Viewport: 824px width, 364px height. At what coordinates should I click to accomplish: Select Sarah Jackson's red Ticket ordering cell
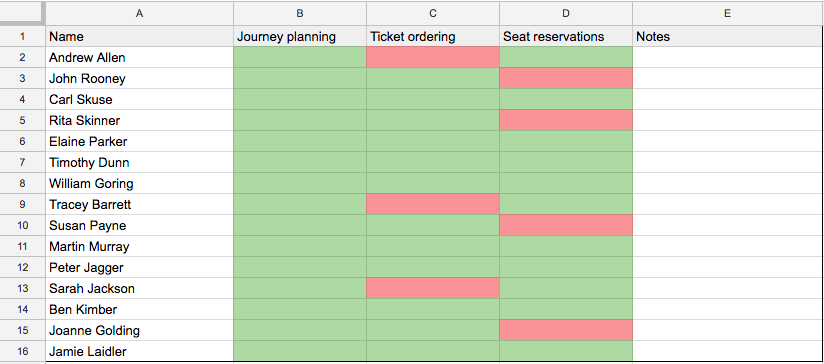click(x=433, y=288)
